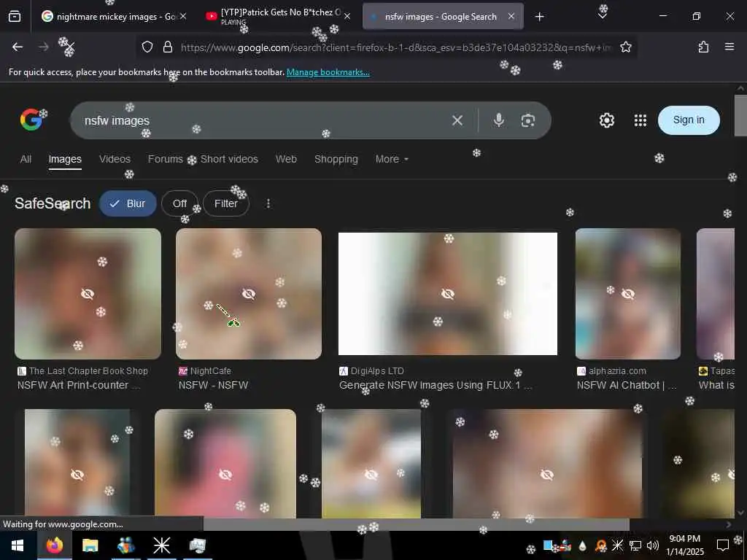Expand the More search filters dropdown

point(392,159)
